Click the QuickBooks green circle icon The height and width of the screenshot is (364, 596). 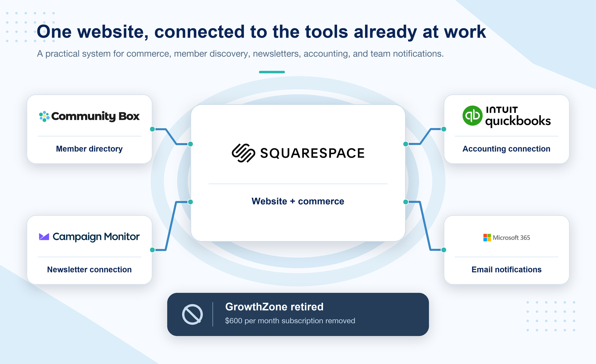(x=473, y=116)
